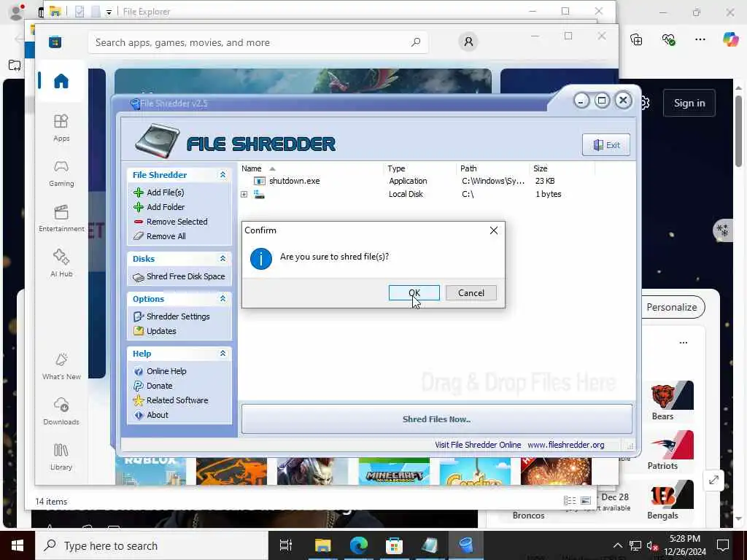747x560 pixels.
Task: Click Personalize button on Edge page
Action: (x=671, y=307)
